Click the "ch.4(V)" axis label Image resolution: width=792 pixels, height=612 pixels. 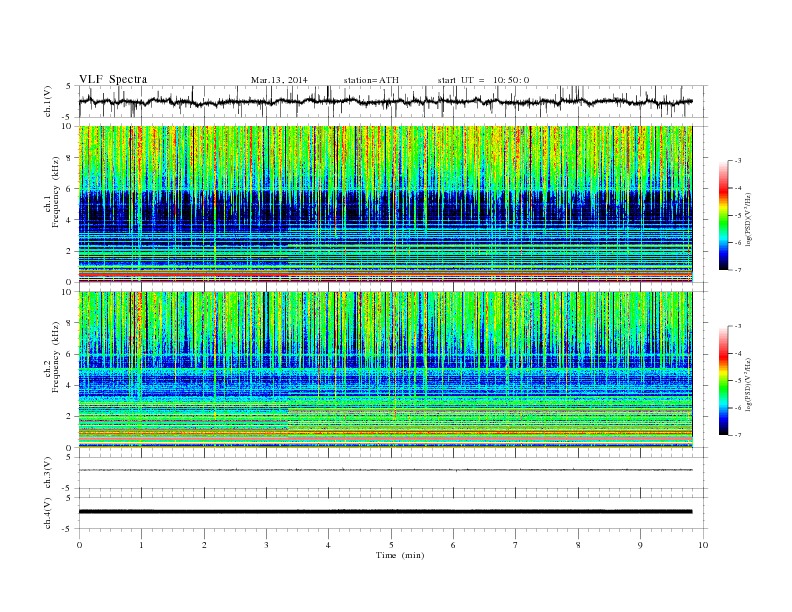[x=48, y=513]
